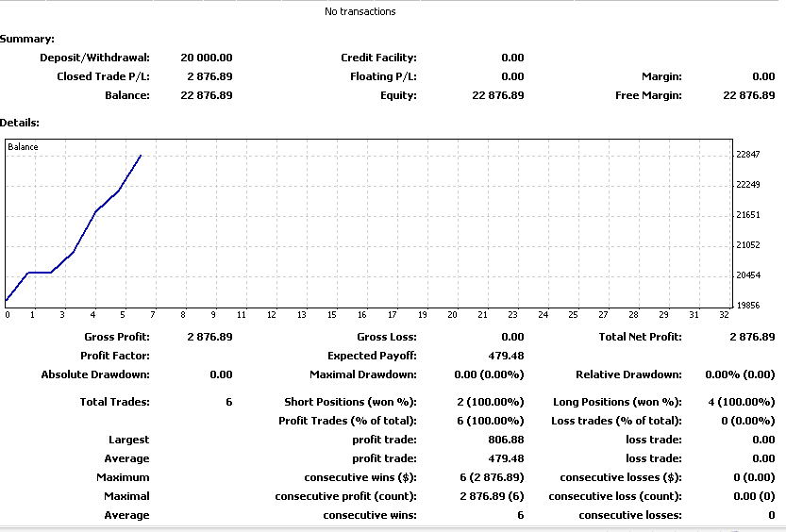Click the Equity value 22 876.89
The height and width of the screenshot is (532, 786).
click(x=498, y=95)
